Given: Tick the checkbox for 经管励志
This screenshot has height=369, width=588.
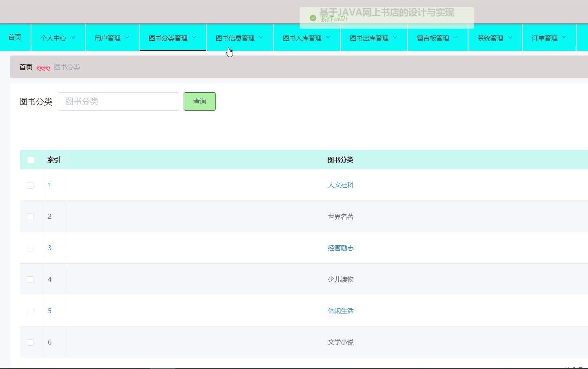Looking at the screenshot, I should pos(30,248).
